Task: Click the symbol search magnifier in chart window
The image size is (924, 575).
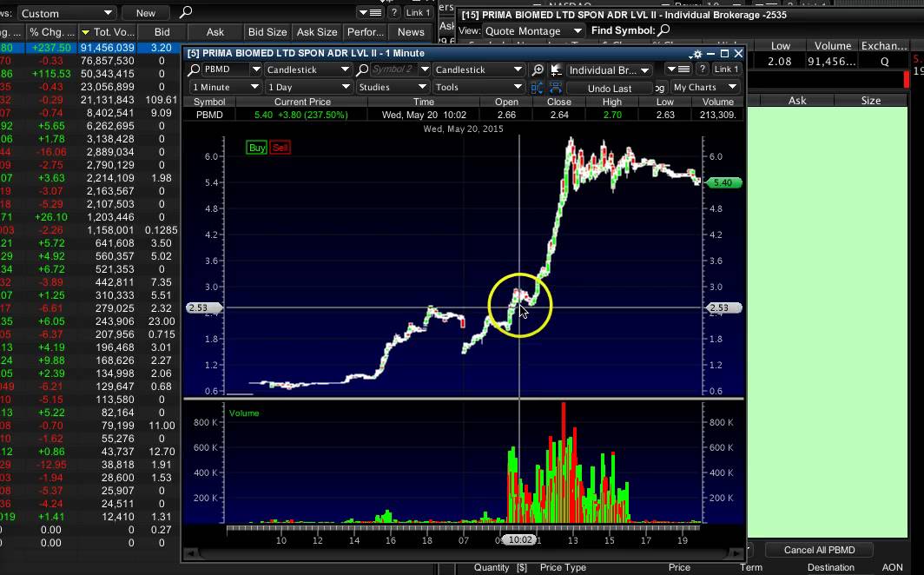Action: pos(194,69)
